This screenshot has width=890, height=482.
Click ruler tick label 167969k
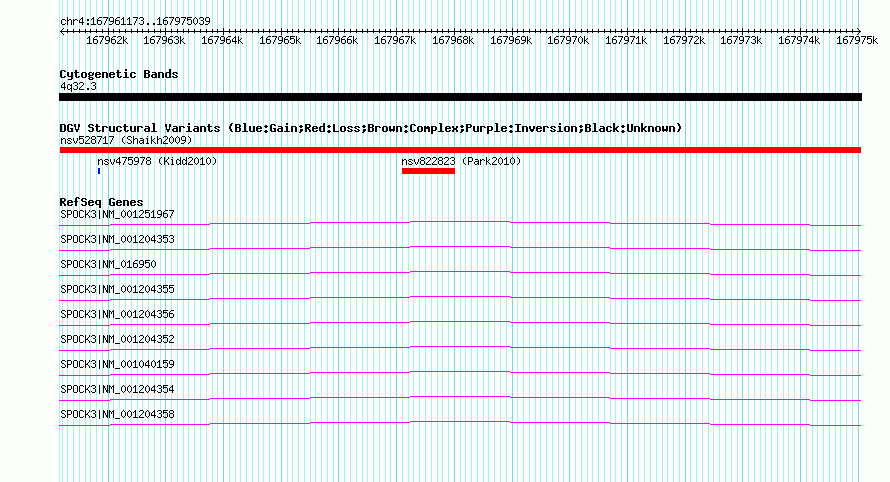511,40
